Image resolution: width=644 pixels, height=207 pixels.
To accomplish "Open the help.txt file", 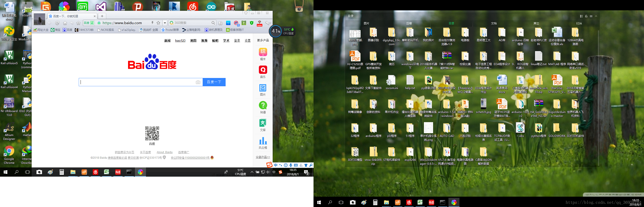I will [x=410, y=82].
